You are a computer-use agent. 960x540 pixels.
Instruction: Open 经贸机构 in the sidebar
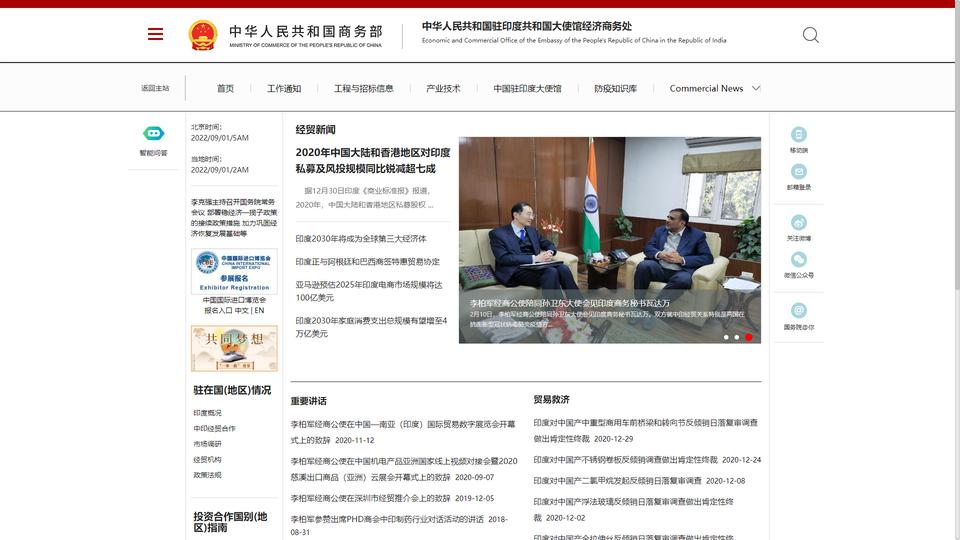pos(208,459)
